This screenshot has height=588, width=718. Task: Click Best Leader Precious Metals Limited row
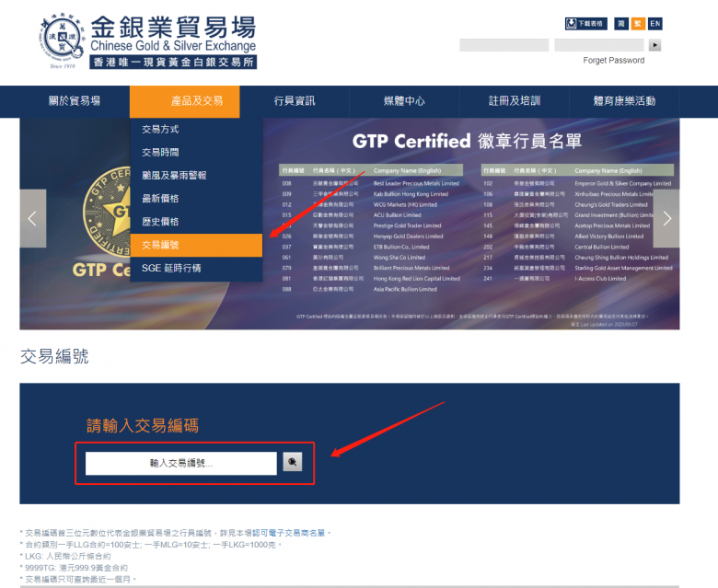point(371,183)
